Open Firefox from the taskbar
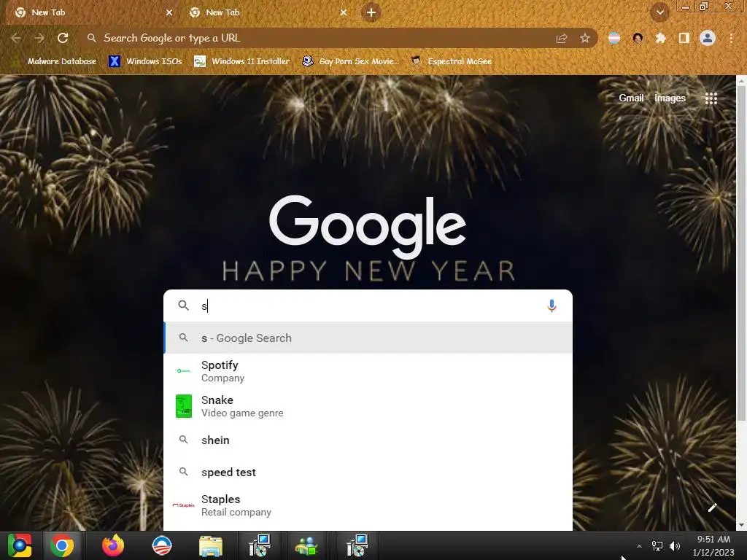 pos(113,545)
